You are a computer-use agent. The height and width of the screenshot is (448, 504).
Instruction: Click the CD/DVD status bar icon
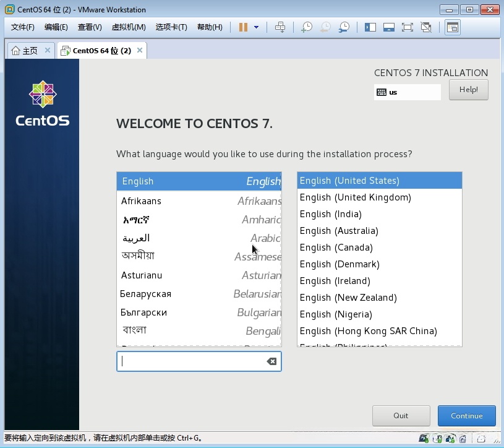[x=437, y=438]
